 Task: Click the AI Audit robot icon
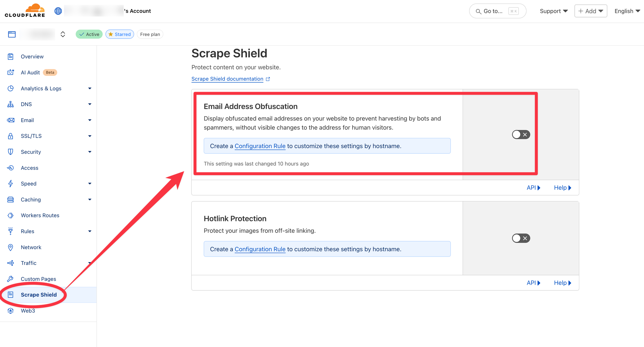[x=11, y=72]
